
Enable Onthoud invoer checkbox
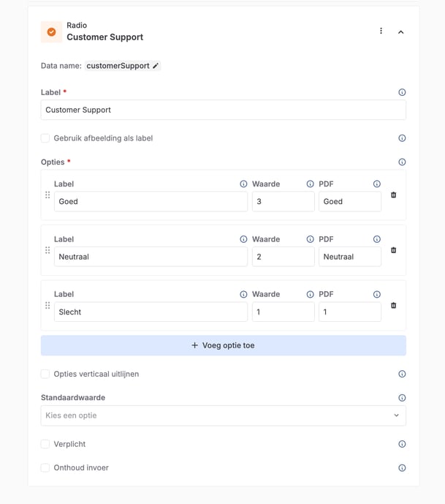tap(45, 467)
